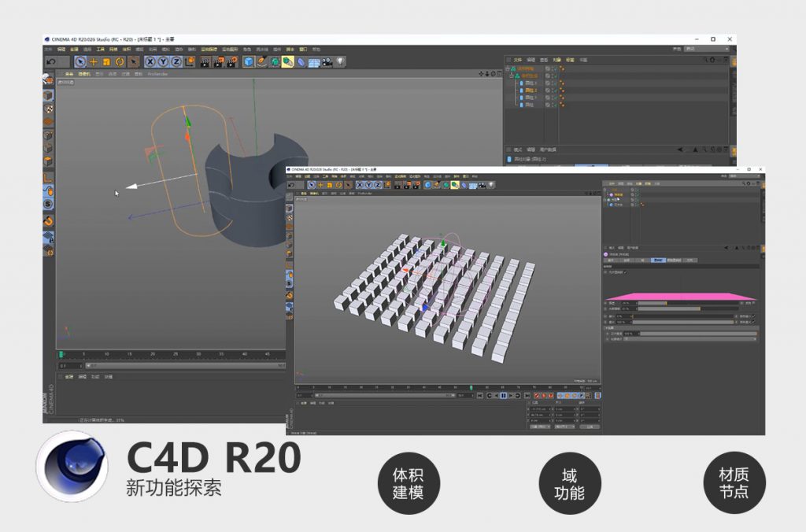The height and width of the screenshot is (532, 806).
Task: Click the pause button in the front window's playback controls
Action: pos(503,396)
